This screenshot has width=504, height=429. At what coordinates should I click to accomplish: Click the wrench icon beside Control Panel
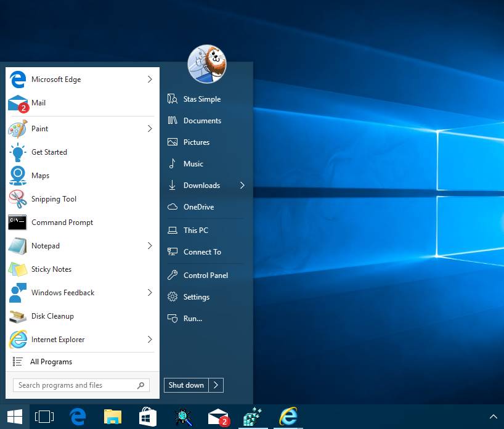(173, 276)
